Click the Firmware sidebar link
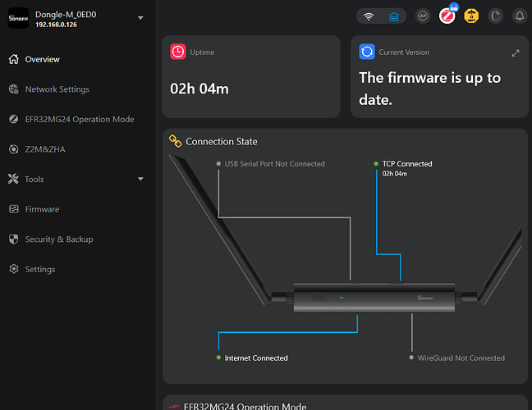 (42, 209)
